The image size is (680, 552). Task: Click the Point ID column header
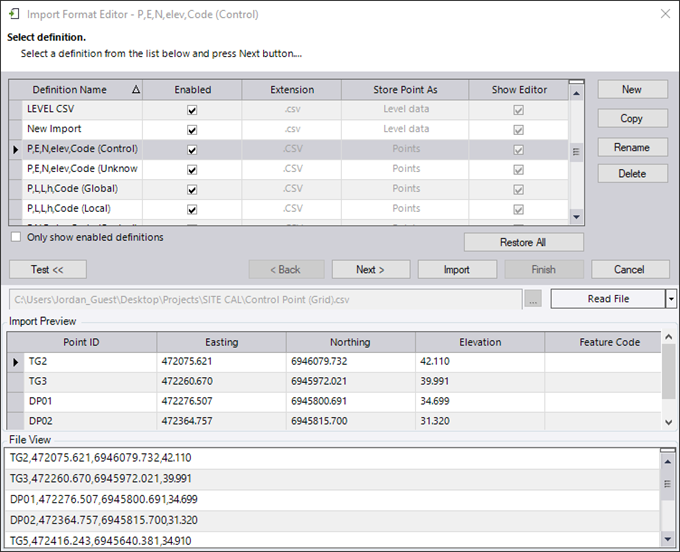(82, 343)
